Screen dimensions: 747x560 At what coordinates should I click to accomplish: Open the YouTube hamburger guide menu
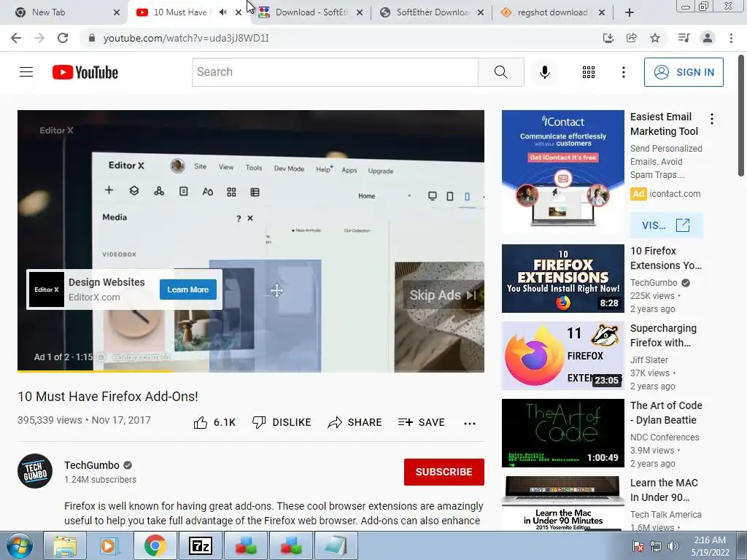pyautogui.click(x=26, y=72)
